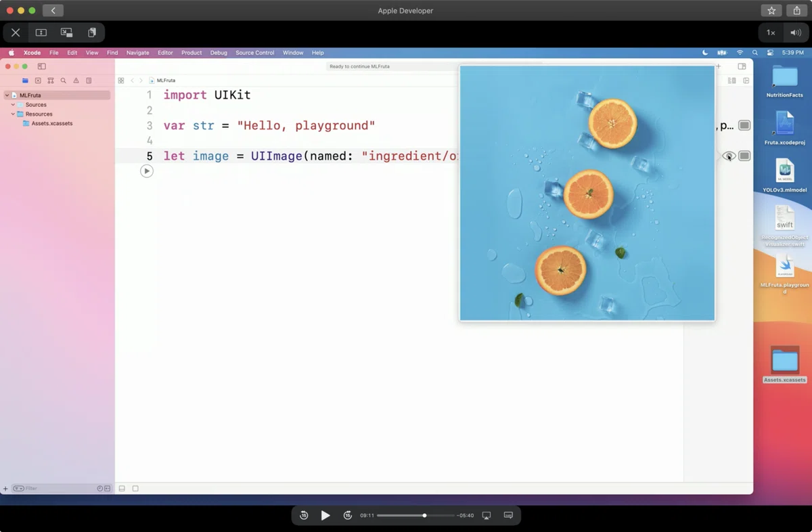The width and height of the screenshot is (812, 532).
Task: Open the Apple menu
Action: coord(12,53)
